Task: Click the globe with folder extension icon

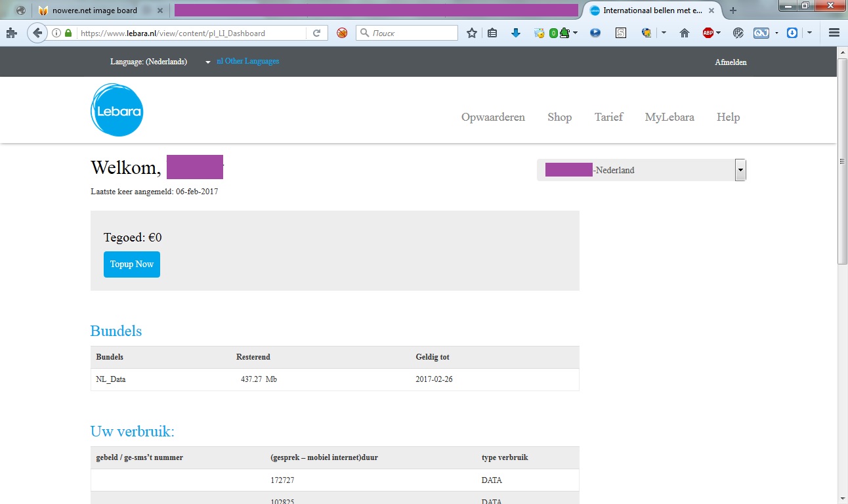Action: coord(647,33)
